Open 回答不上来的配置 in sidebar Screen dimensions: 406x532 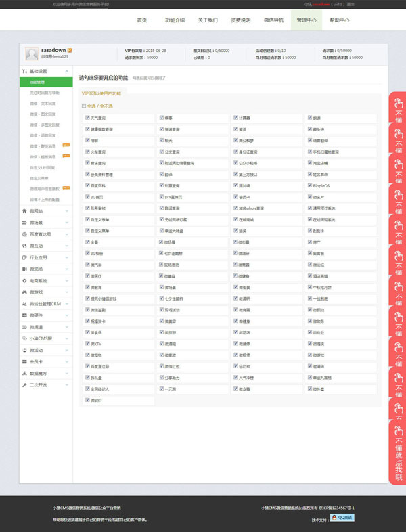tap(45, 200)
